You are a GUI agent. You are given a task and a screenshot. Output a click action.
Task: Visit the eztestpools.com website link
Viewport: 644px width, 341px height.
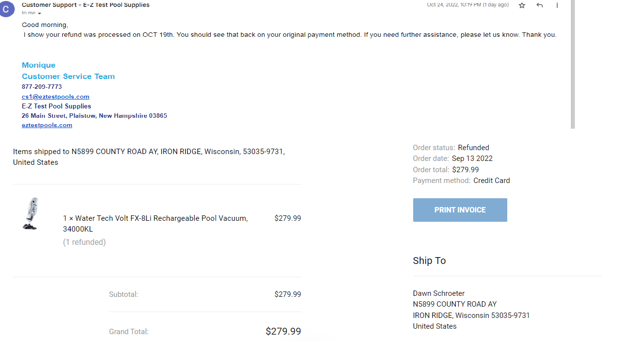pos(47,125)
